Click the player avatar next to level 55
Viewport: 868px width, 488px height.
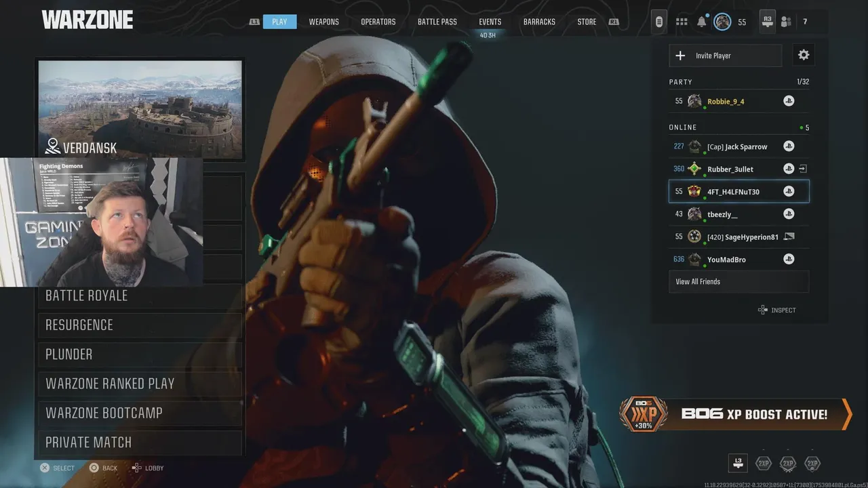[722, 22]
